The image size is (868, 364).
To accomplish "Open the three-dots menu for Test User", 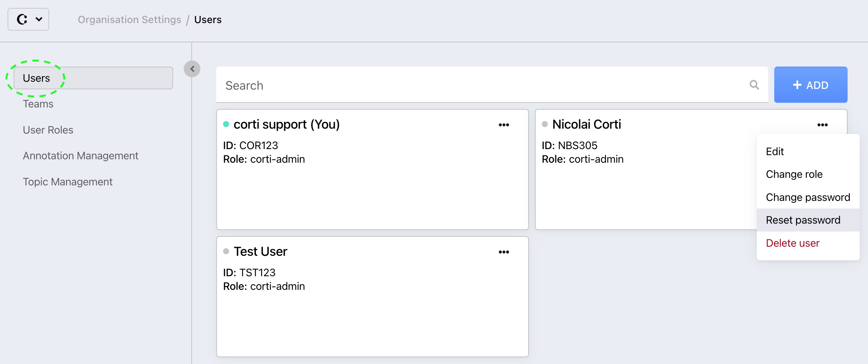I will (504, 252).
